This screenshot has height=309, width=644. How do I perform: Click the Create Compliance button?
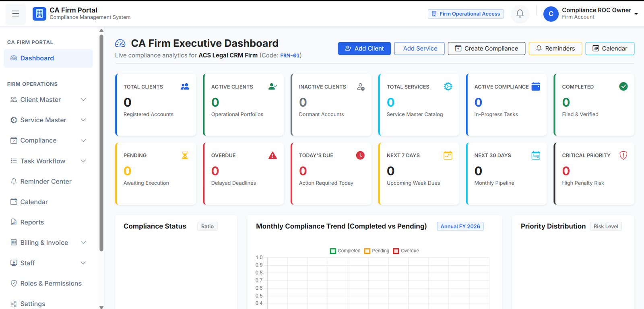486,49
